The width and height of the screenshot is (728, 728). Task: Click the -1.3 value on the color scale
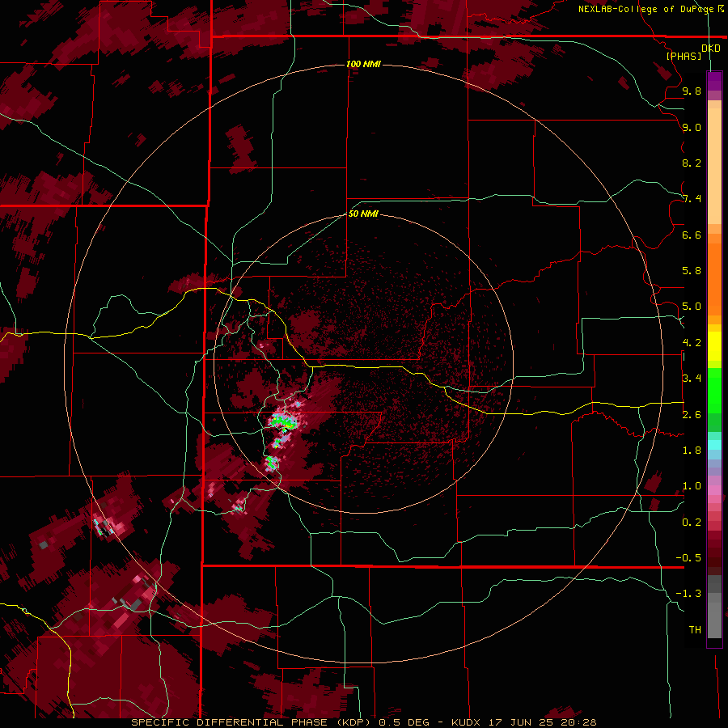point(688,594)
